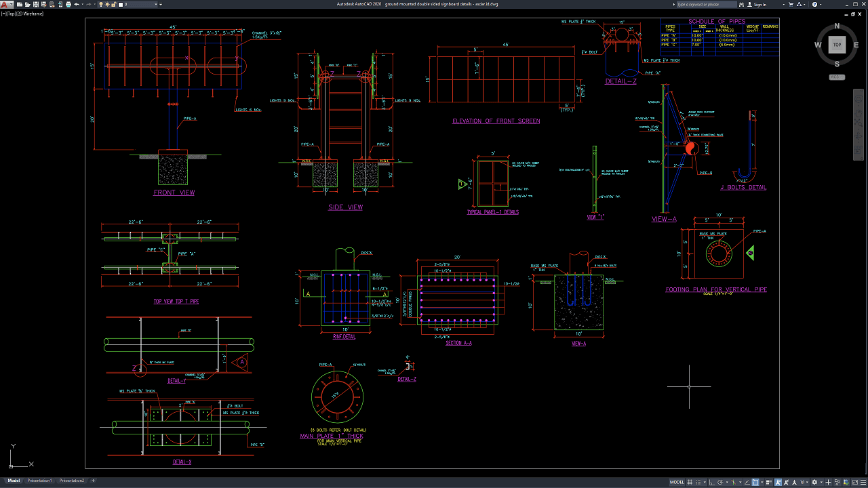Click the Save icon in quick access toolbar
Viewport: 868px width, 488px height.
(36, 4)
